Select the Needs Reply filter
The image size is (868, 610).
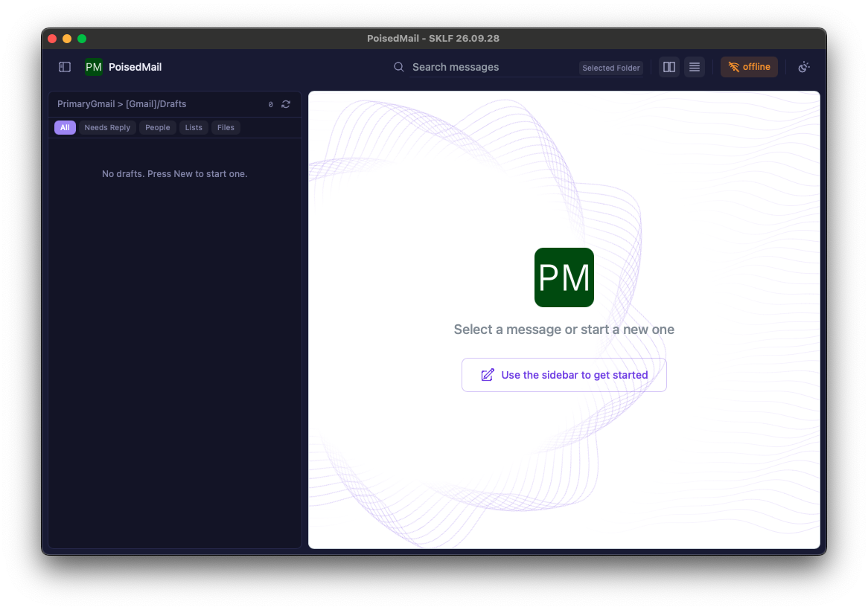107,127
